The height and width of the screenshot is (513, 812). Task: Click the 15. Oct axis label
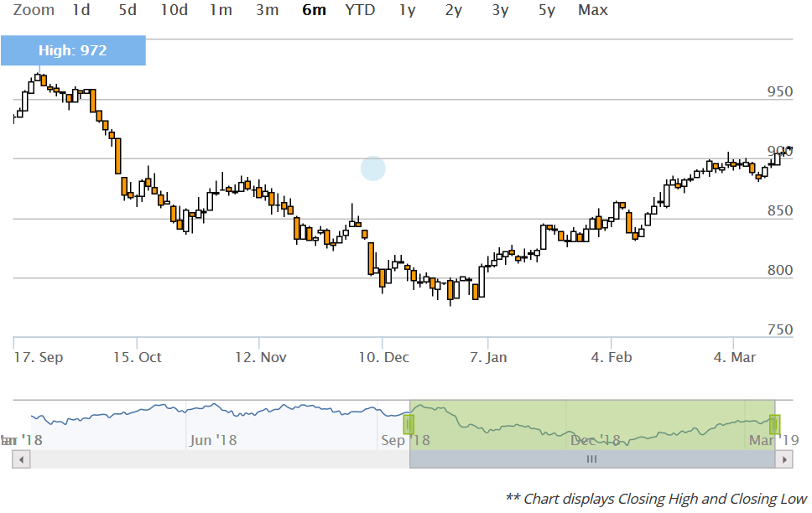point(138,357)
